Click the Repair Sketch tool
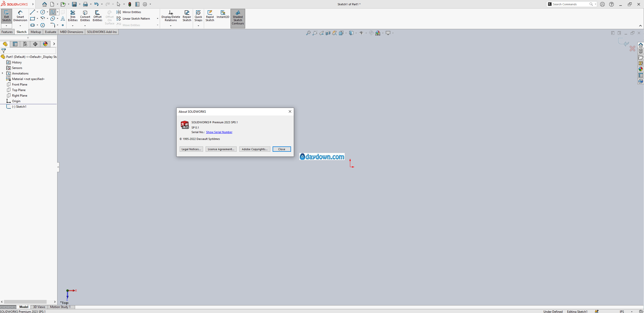 coord(187,16)
